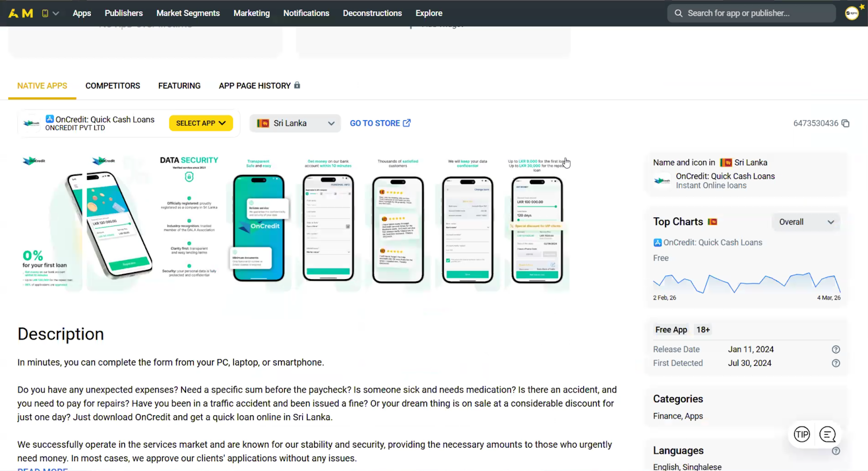Open the SELECT APP dropdown button

coord(201,124)
